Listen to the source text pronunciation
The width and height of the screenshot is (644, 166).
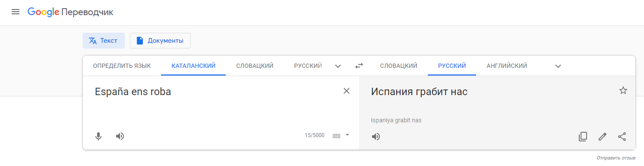pyautogui.click(x=120, y=136)
